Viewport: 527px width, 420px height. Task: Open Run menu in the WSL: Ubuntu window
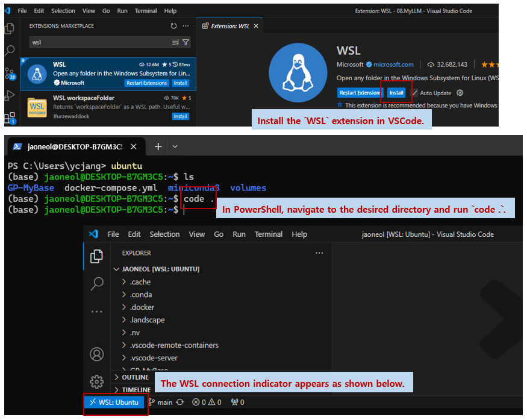click(x=239, y=234)
